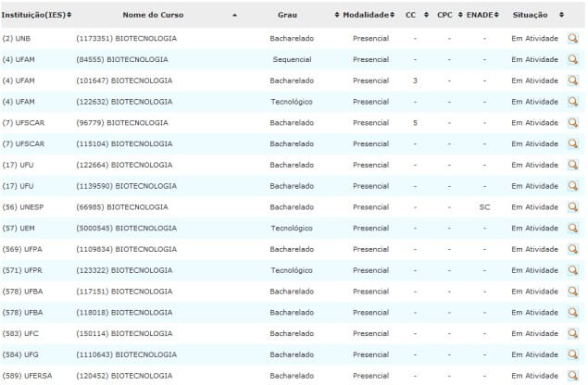Sort using Situação column arrows
Screen dimensions: 588x385
point(561,15)
